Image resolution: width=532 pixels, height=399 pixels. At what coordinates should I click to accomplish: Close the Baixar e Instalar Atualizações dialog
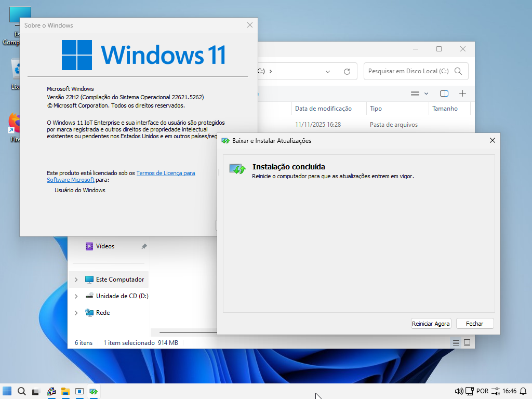tap(493, 140)
